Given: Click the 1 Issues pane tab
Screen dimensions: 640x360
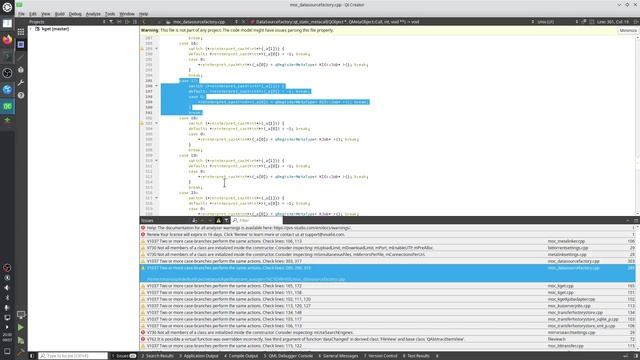Looking at the screenshot, I should [124, 356].
